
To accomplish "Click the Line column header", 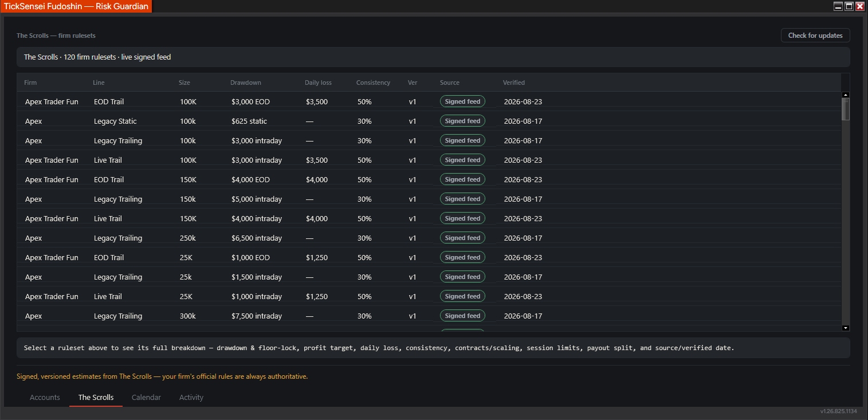I will (99, 83).
